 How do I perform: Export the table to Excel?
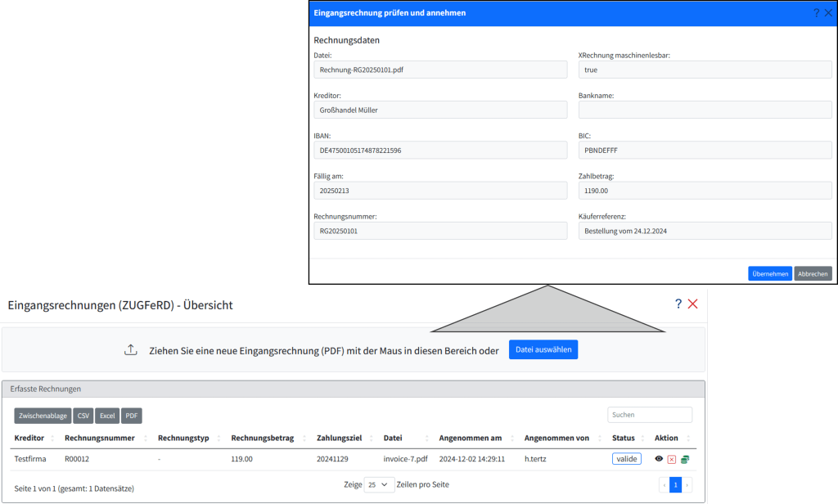[x=107, y=416]
